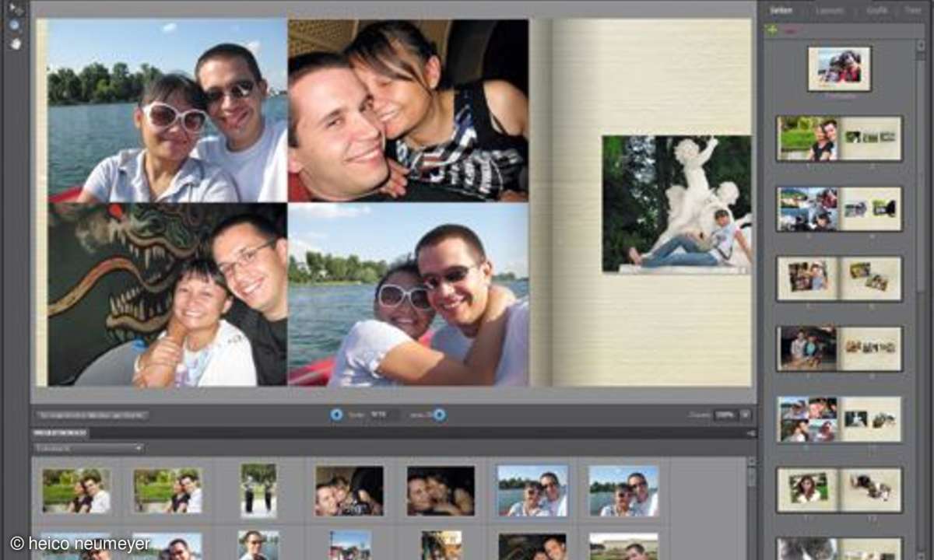The width and height of the screenshot is (934, 560).
Task: Click the project bin header label
Action: point(61,433)
